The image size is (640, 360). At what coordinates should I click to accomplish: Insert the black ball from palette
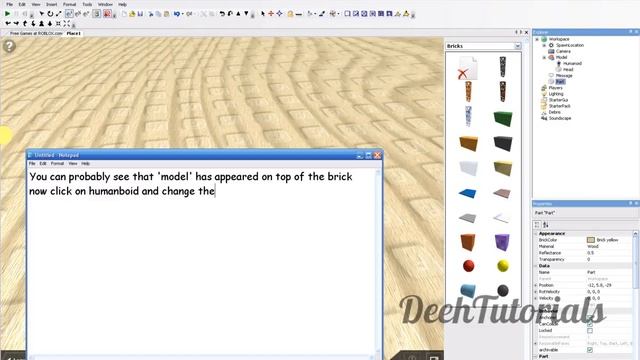503,290
